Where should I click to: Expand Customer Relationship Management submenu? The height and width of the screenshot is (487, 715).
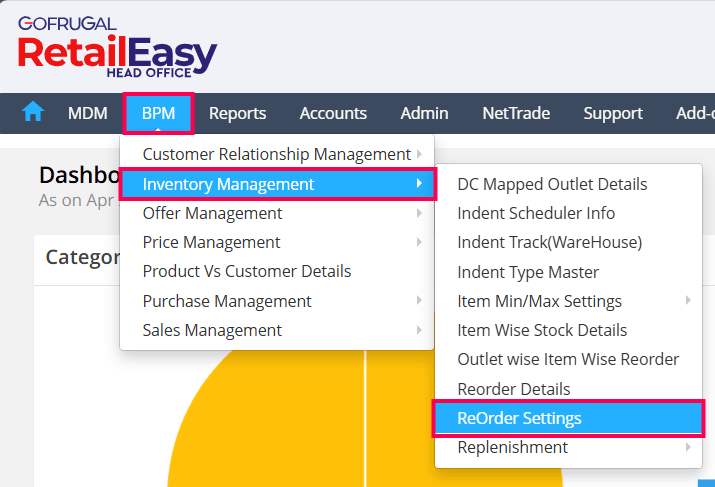click(277, 154)
